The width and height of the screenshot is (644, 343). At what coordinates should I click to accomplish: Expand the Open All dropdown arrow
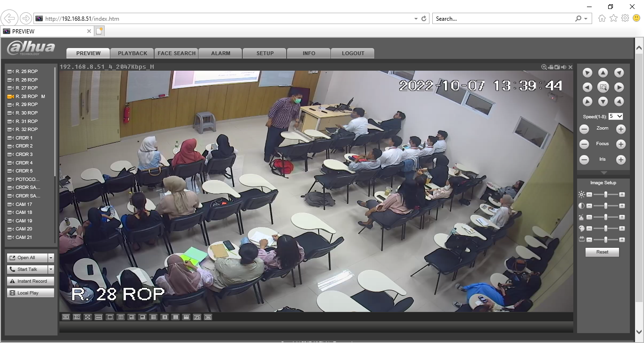51,258
